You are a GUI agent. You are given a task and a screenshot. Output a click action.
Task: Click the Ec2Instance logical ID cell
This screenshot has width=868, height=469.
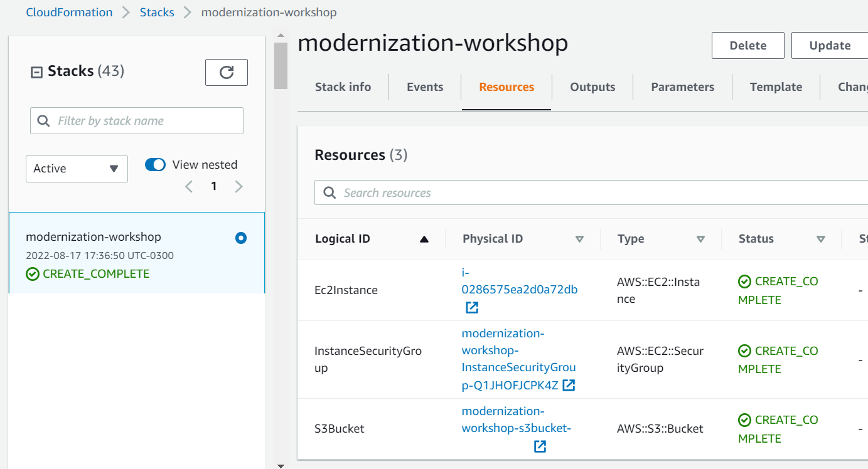[346, 290]
